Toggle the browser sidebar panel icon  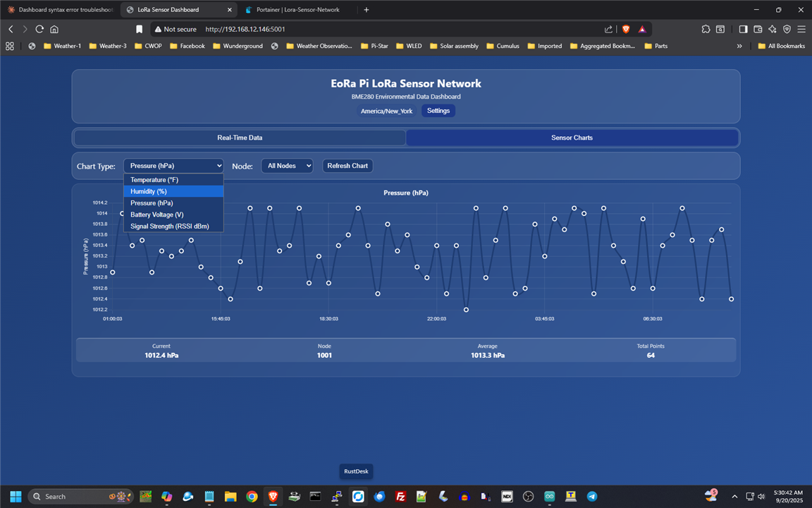[743, 29]
